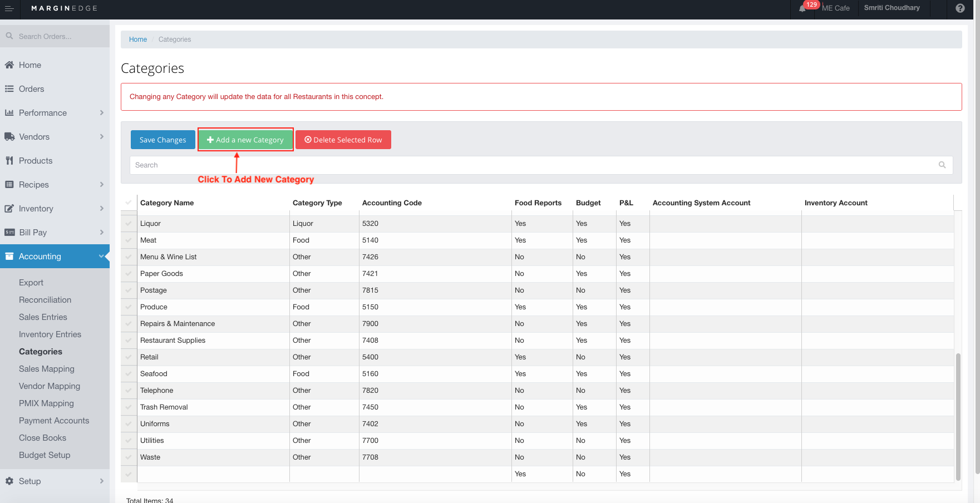980x503 pixels.
Task: Open Payment Accounts page
Action: coord(54,421)
